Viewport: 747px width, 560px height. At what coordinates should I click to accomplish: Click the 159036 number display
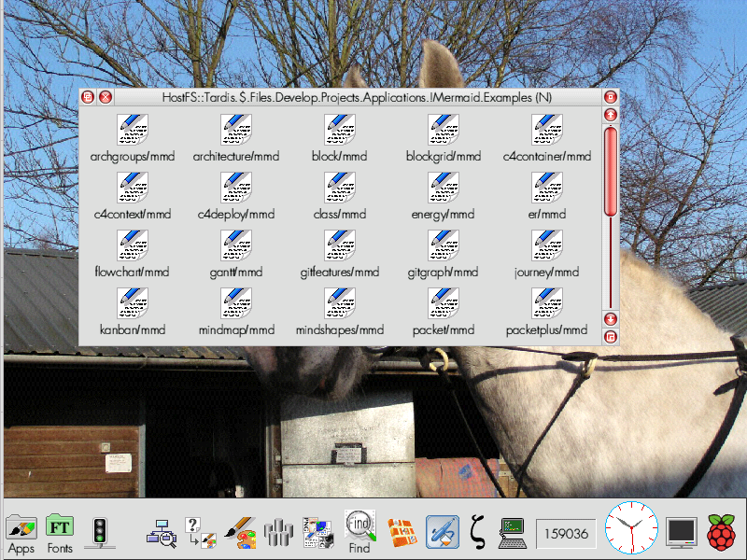tap(566, 534)
